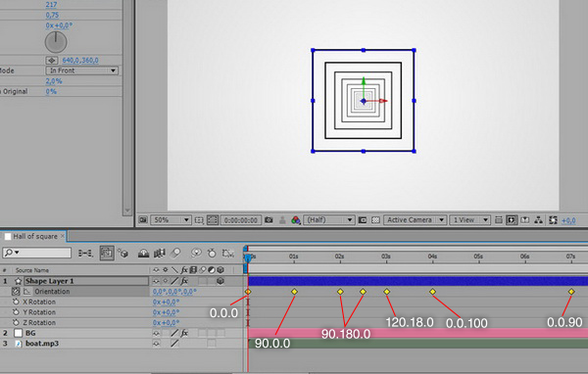
Task: Click the timeline layer search field
Action: pos(36,253)
